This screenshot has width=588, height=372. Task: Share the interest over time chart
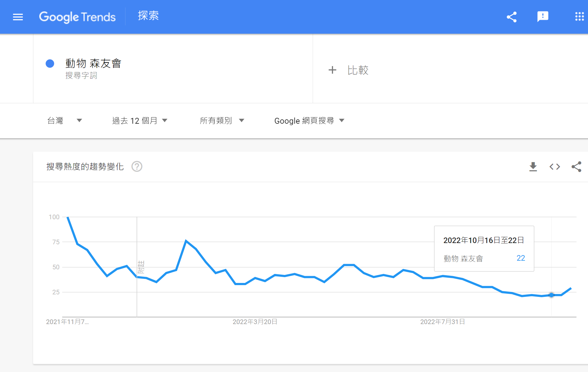pos(576,167)
